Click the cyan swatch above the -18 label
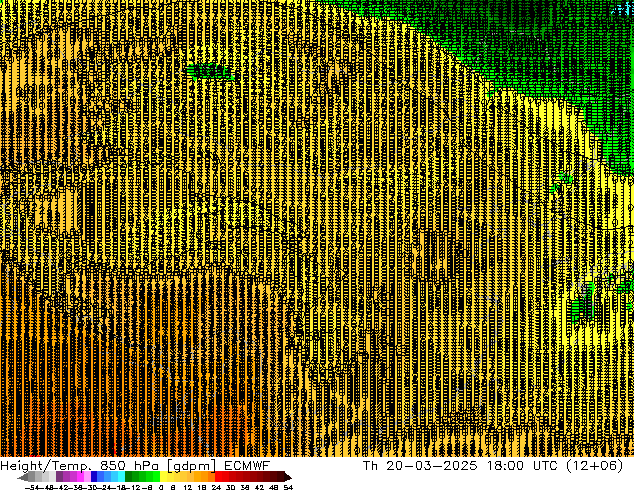The height and width of the screenshot is (490, 634). click(121, 477)
